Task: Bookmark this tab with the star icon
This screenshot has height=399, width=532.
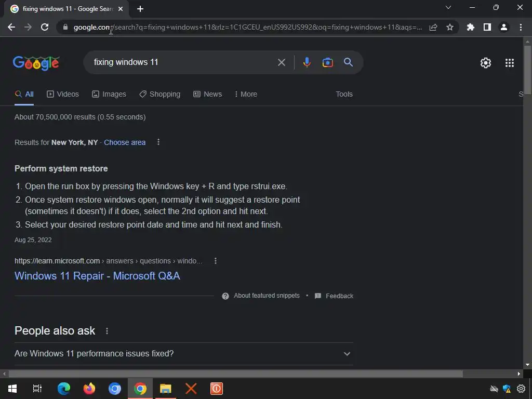Action: click(450, 27)
